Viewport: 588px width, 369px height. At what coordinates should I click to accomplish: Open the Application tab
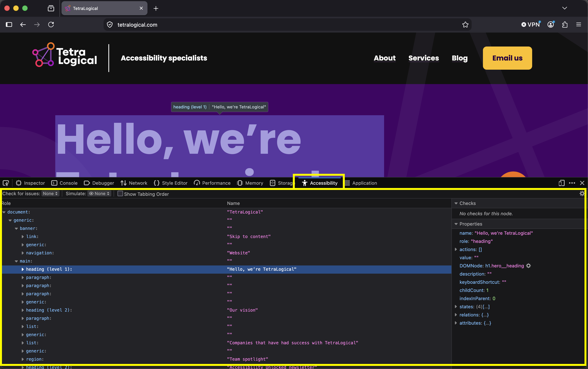361,183
